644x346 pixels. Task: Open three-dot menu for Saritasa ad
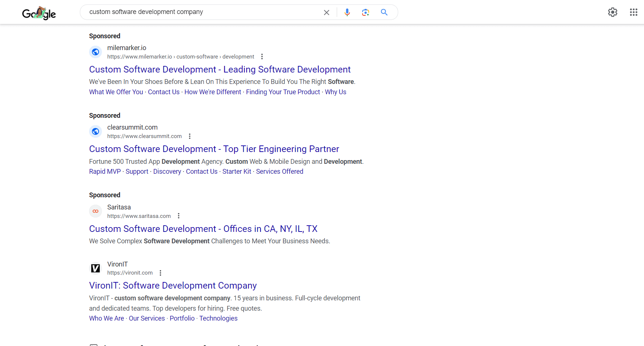(x=178, y=216)
